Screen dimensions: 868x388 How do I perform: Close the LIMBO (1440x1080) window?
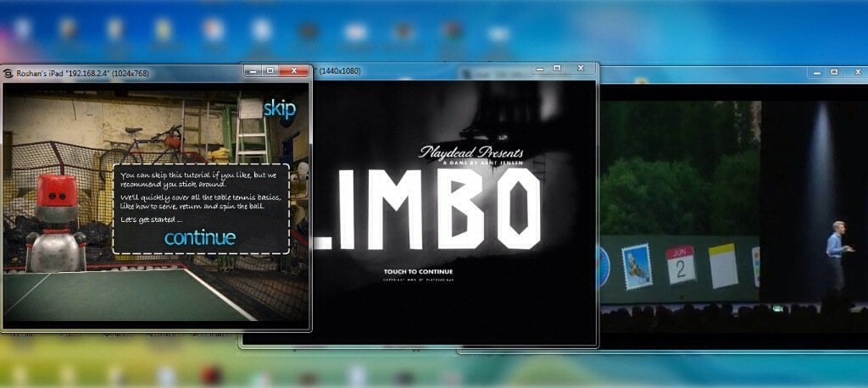580,69
